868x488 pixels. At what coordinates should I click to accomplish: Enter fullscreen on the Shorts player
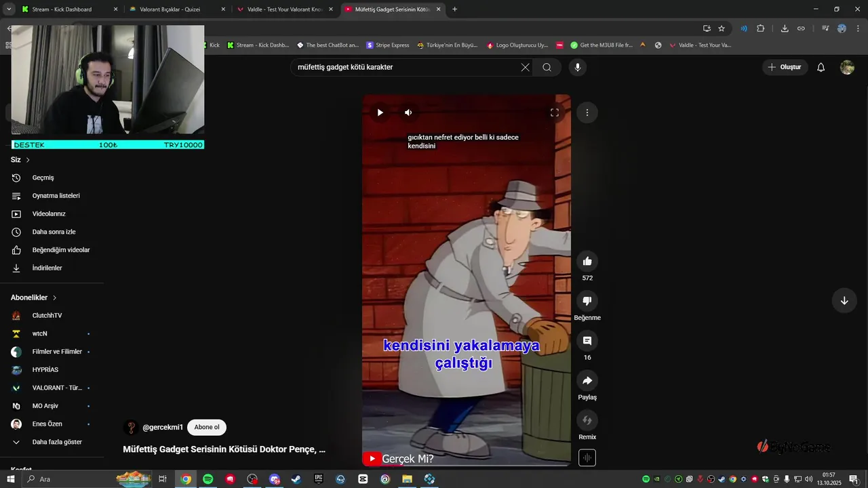pos(554,113)
